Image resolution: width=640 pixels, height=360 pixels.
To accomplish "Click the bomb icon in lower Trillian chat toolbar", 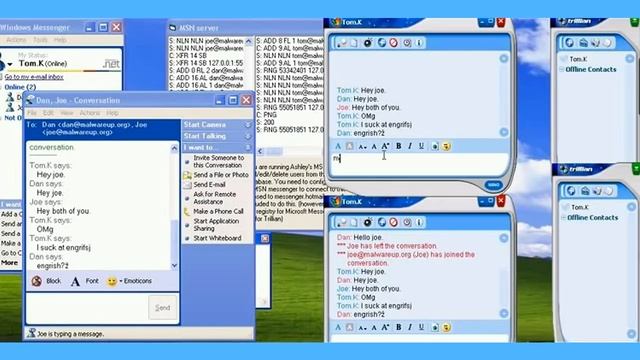I will 368,222.
